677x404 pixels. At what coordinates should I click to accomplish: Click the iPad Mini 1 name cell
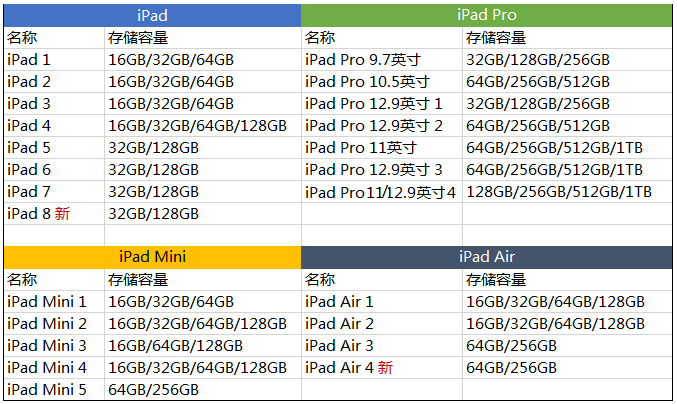click(x=54, y=302)
